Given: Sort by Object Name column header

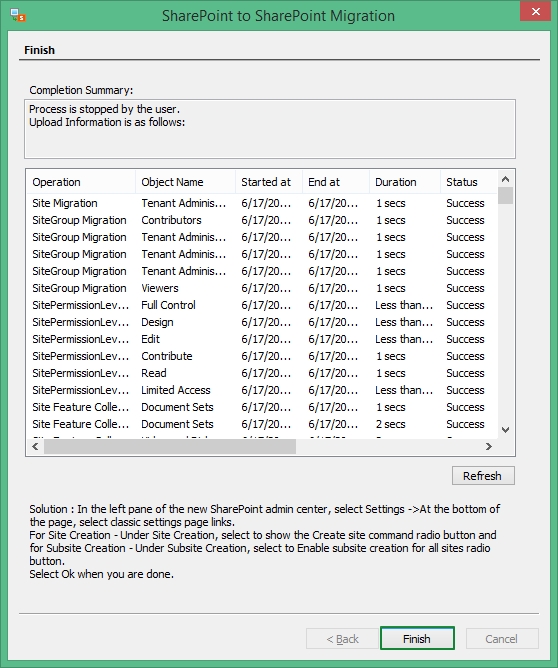Looking at the screenshot, I should 185,182.
